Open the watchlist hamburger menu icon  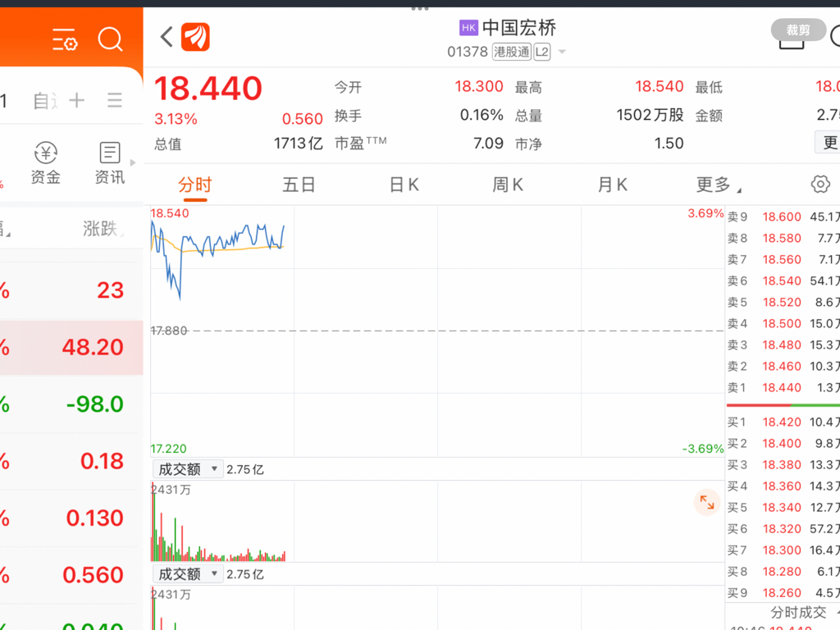click(x=115, y=100)
